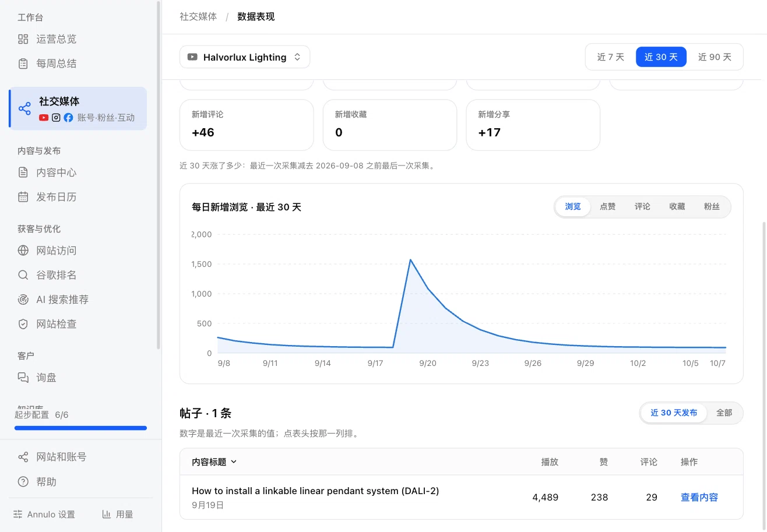Click the 网站和账号 share icon

pyautogui.click(x=23, y=457)
